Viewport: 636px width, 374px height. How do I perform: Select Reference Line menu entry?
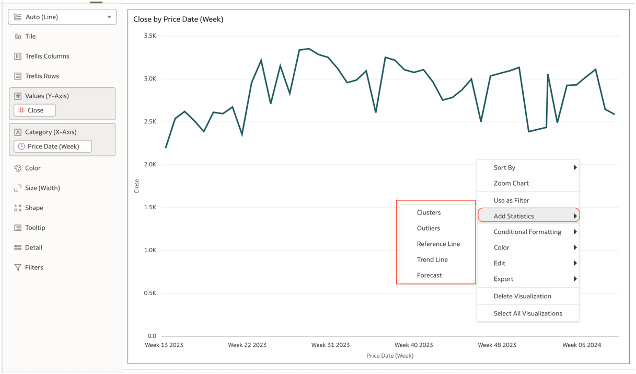tap(438, 244)
